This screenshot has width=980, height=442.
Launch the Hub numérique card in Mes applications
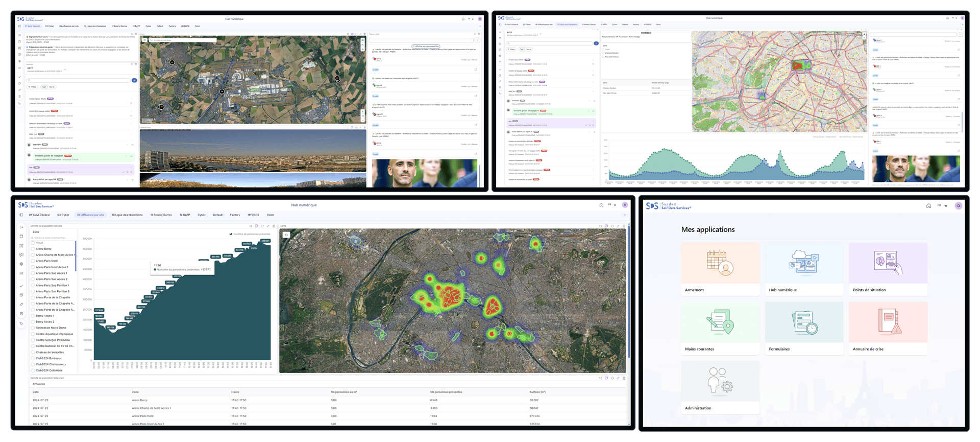coord(804,269)
